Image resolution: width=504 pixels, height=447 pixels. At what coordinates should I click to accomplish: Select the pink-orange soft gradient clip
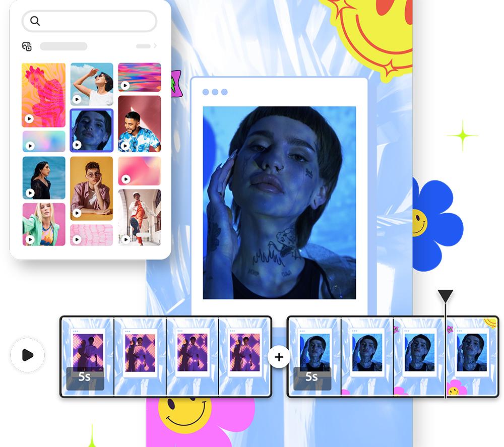click(x=140, y=171)
